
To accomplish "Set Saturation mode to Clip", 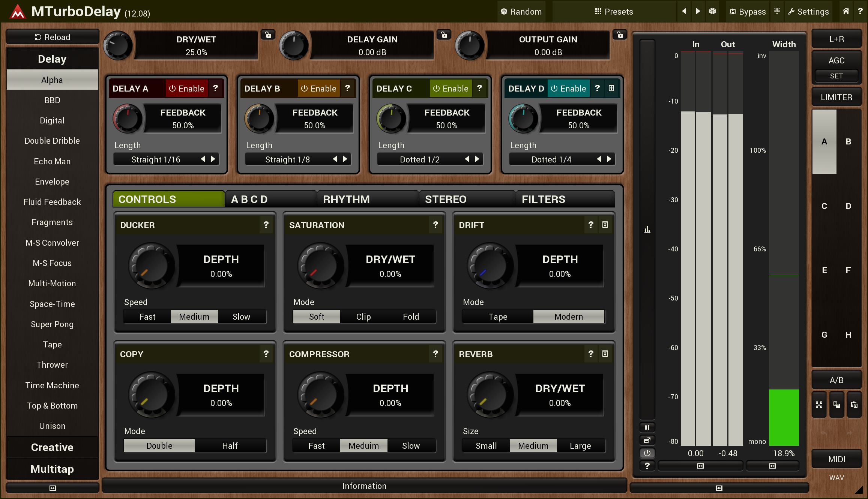I will (x=363, y=317).
